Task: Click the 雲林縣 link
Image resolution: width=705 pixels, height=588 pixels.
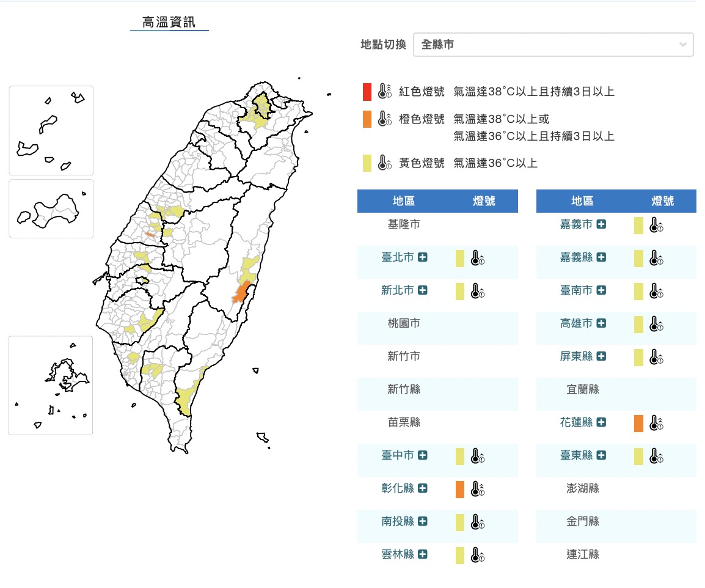Action: pyautogui.click(x=398, y=554)
